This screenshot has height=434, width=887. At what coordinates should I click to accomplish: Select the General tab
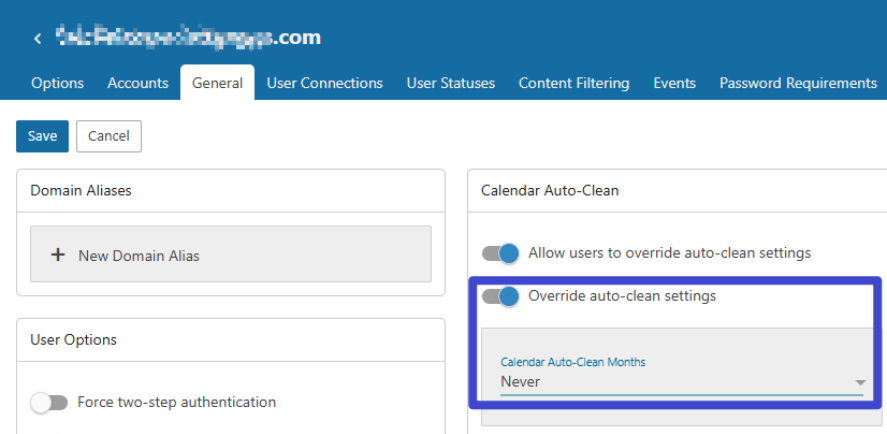(x=217, y=83)
